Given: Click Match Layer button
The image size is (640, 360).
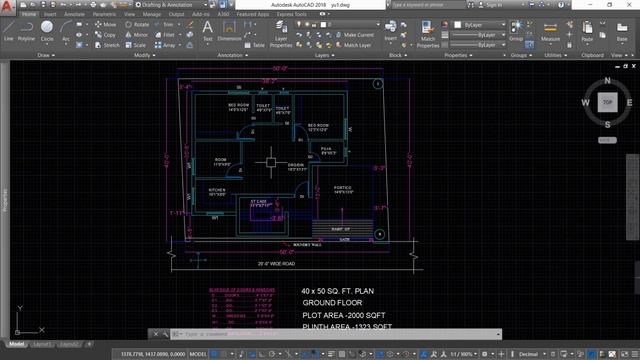Looking at the screenshot, I should click(x=353, y=45).
